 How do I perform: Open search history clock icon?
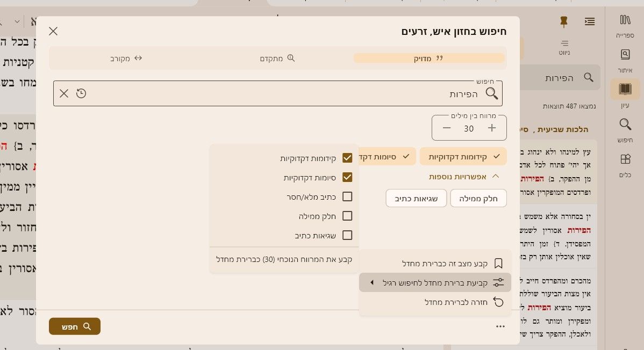coord(81,93)
